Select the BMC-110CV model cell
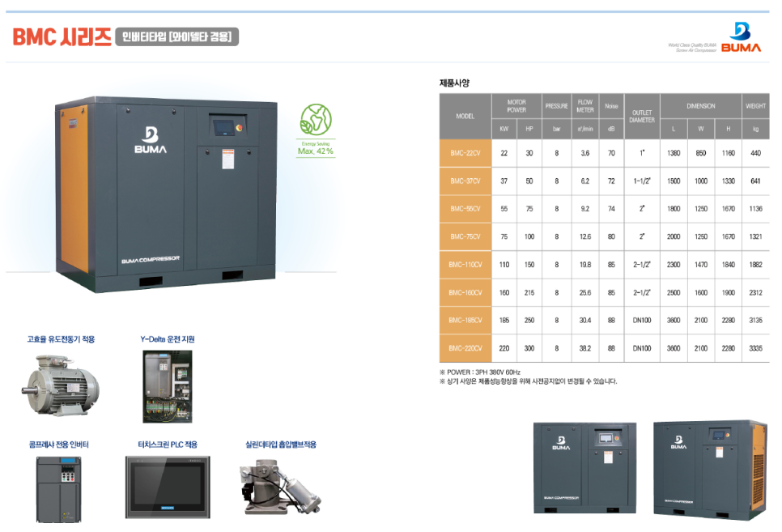 (465, 265)
